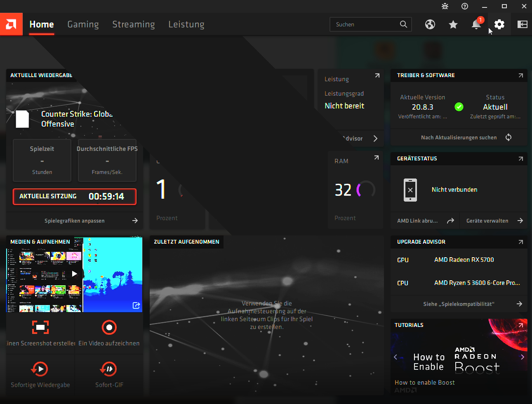The width and height of the screenshot is (532, 404).
Task: Open settings gear icon
Action: point(499,24)
